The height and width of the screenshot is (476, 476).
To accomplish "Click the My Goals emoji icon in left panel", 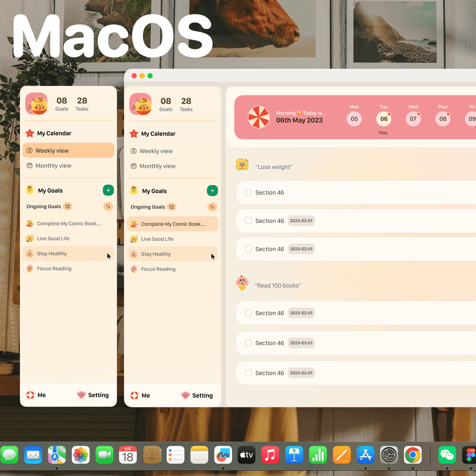I will coord(30,190).
